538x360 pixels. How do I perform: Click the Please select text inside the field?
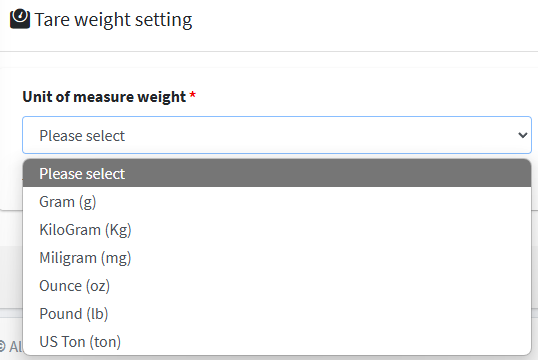(x=82, y=136)
